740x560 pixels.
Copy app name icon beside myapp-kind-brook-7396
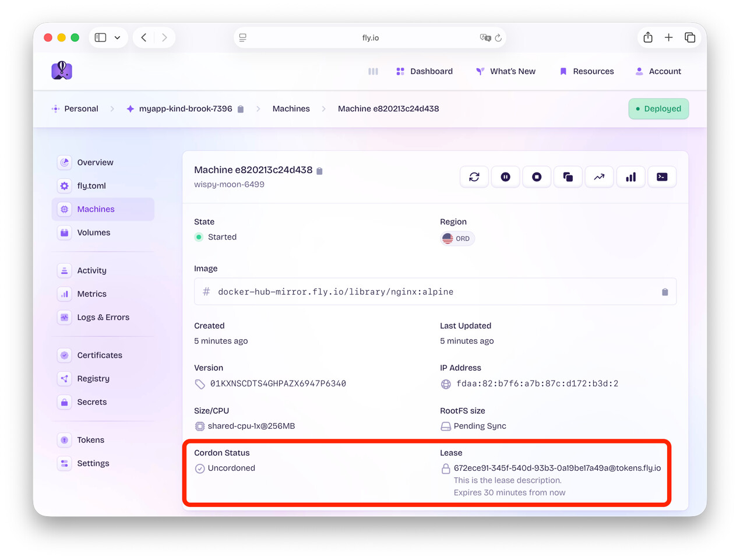coord(241,109)
